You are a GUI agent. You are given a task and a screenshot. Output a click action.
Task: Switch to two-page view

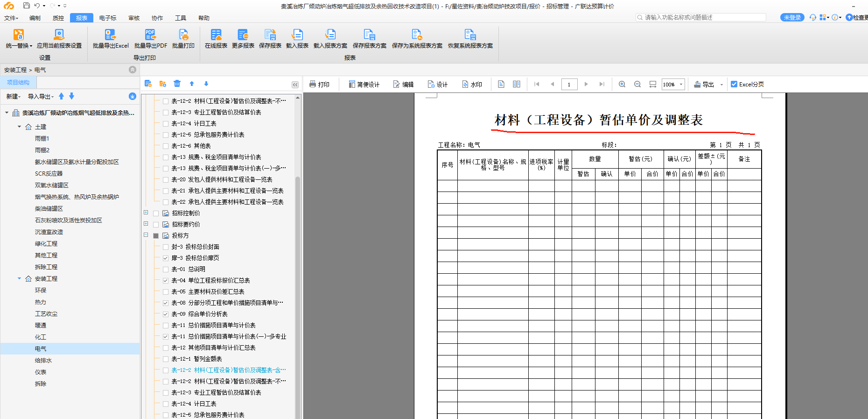click(517, 84)
